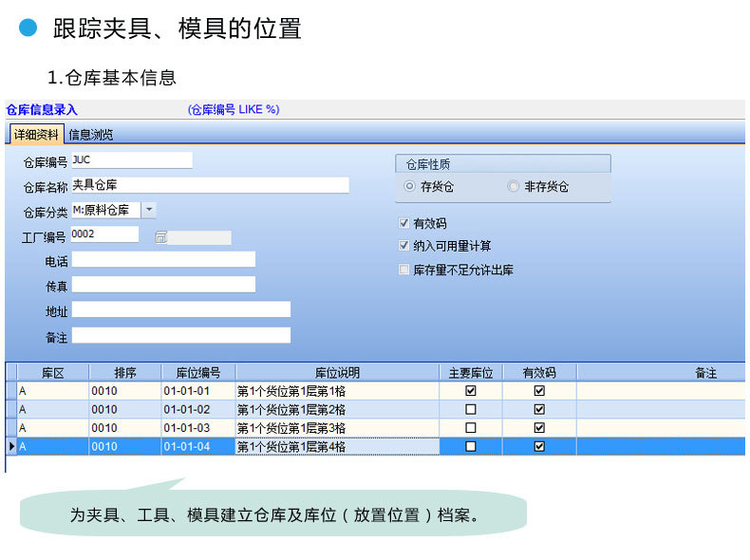Viewport: 750px width, 560px height.
Task: Check 主要库位 for row 01-01-02
Action: [471, 409]
